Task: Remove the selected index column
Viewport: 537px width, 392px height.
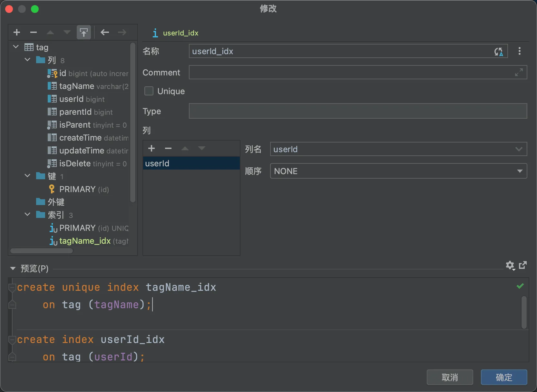Action: click(x=168, y=148)
